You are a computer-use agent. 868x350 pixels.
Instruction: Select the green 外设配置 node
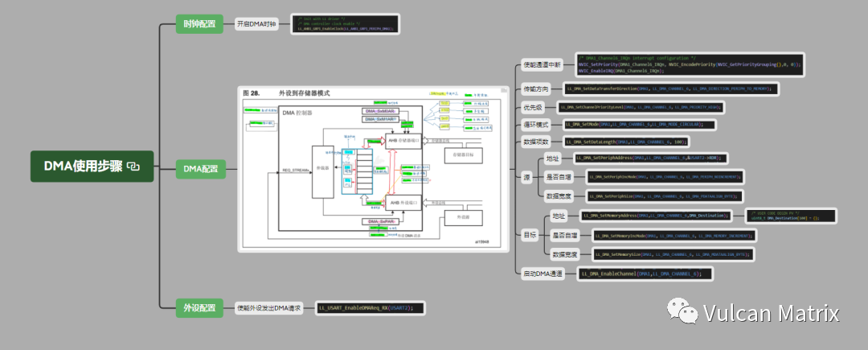tap(200, 308)
